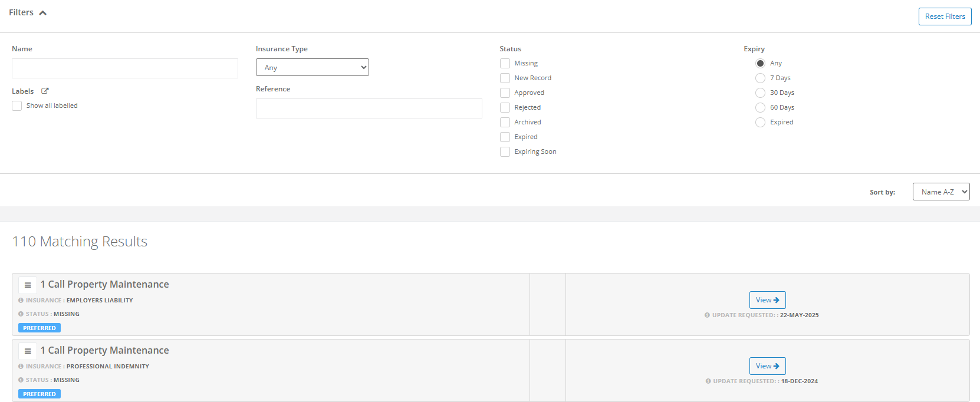View the Employers Liability insurance record

[x=767, y=300]
